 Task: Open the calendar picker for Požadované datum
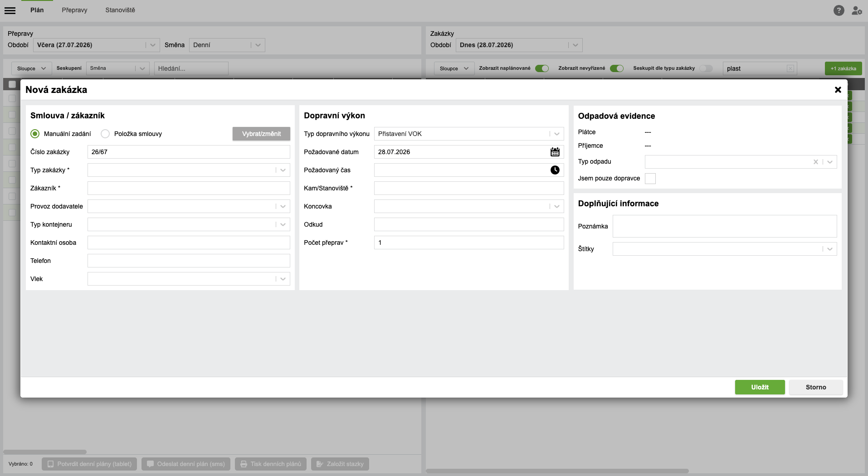pyautogui.click(x=555, y=152)
